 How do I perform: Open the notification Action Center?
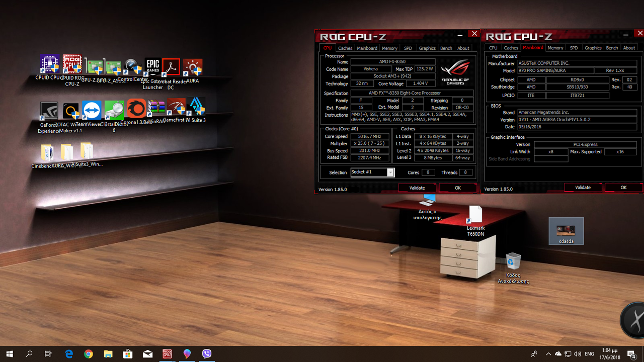pyautogui.click(x=632, y=354)
